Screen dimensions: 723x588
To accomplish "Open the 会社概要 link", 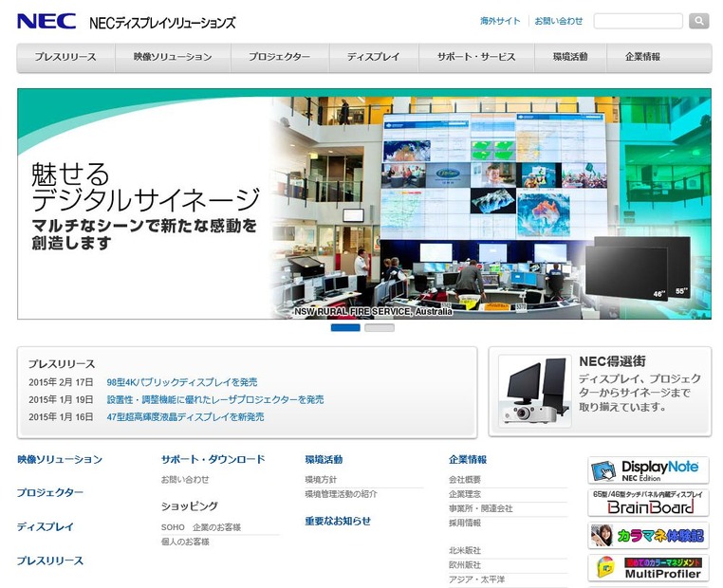I will pos(465,480).
